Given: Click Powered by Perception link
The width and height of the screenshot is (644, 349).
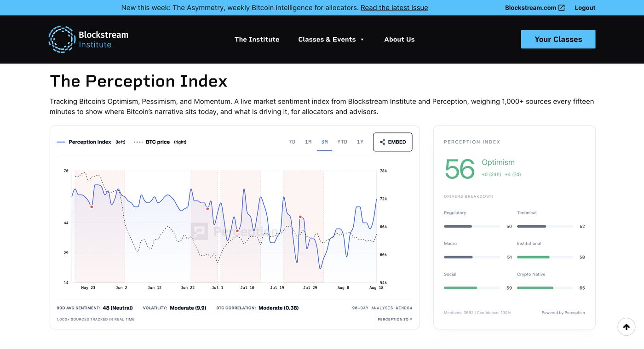Looking at the screenshot, I should click(563, 313).
